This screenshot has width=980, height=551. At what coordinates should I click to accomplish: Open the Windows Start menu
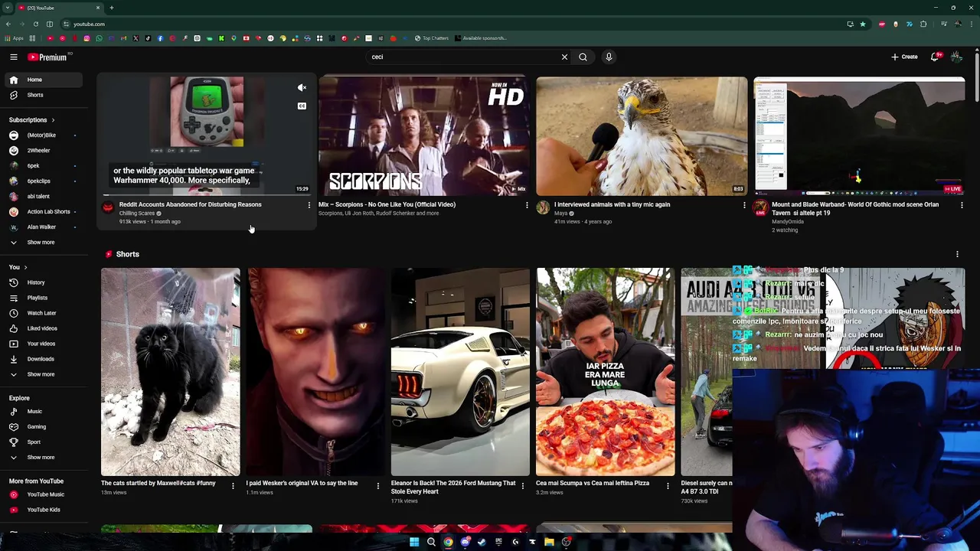coord(414,542)
